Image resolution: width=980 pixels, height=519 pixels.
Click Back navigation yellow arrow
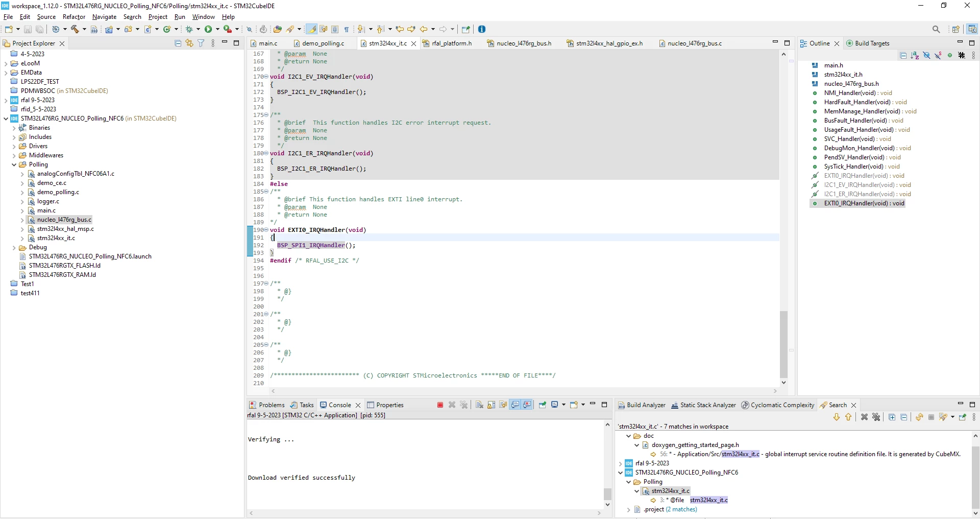424,29
